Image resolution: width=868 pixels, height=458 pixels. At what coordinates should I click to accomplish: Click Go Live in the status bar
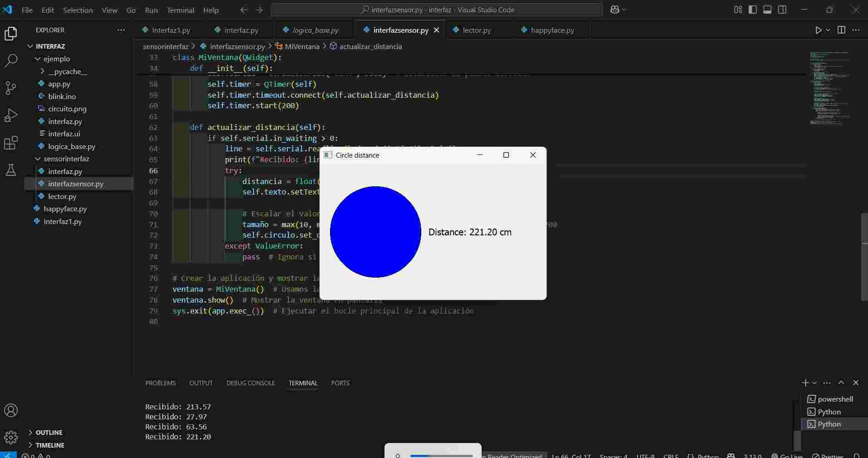click(x=786, y=455)
